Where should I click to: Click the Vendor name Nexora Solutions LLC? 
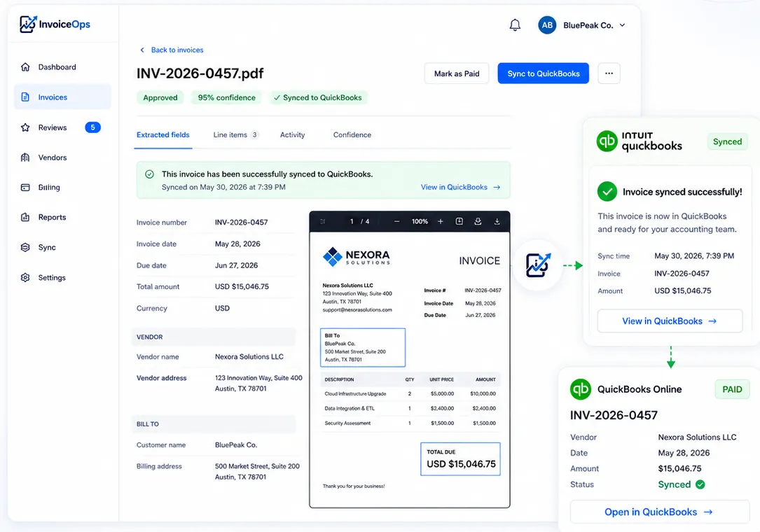point(249,356)
